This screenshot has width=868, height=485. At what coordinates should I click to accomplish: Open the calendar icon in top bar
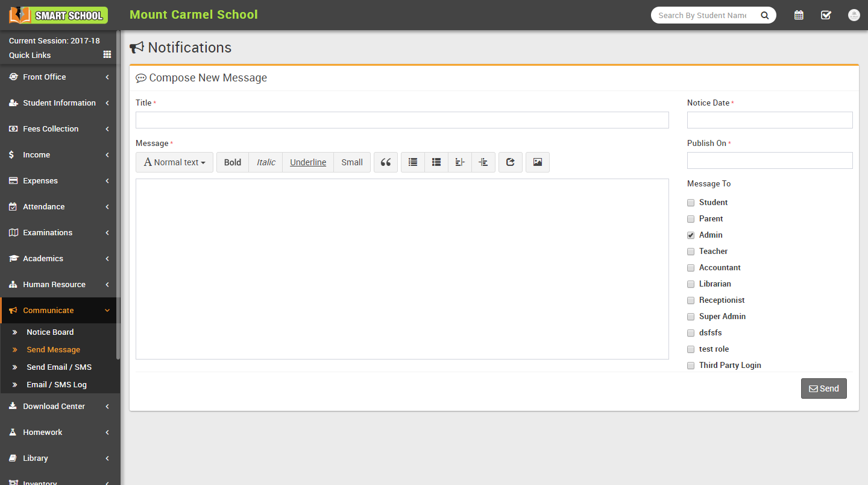click(799, 15)
